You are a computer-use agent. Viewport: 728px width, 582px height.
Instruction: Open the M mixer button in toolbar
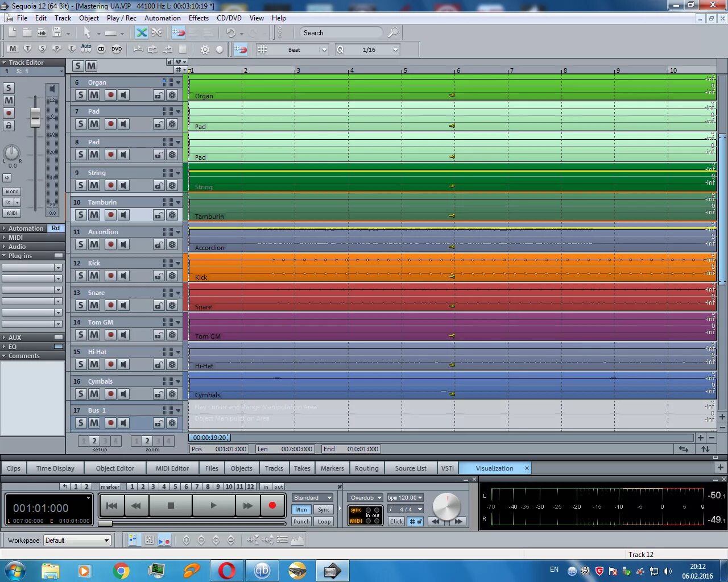13,49
